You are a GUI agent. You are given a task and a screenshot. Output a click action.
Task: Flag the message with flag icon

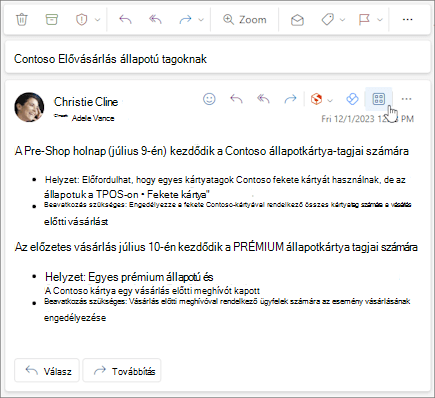(x=364, y=20)
